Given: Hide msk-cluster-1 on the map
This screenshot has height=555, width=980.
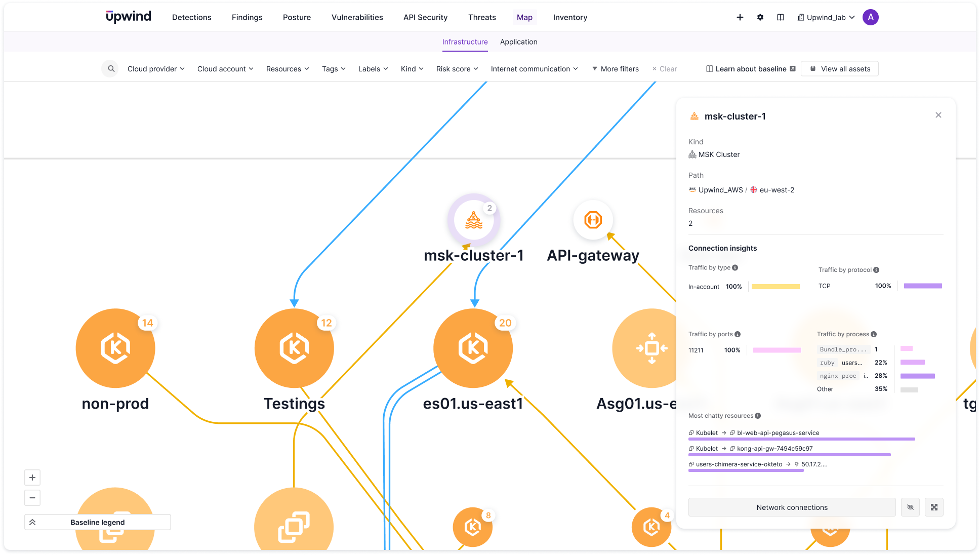Looking at the screenshot, I should point(910,507).
